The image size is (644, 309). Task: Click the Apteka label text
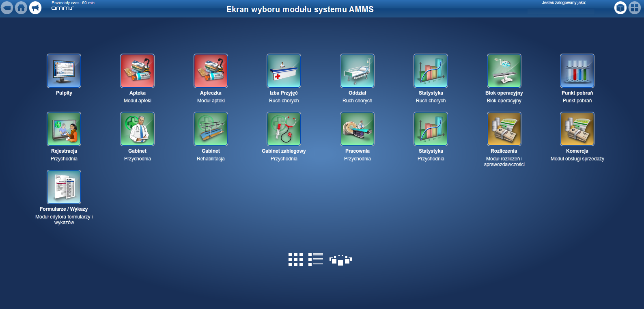pyautogui.click(x=138, y=93)
